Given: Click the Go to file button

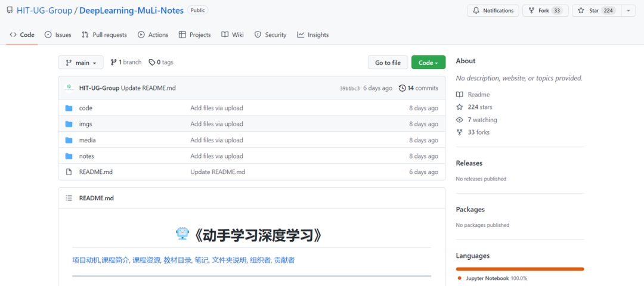Looking at the screenshot, I should click(388, 63).
